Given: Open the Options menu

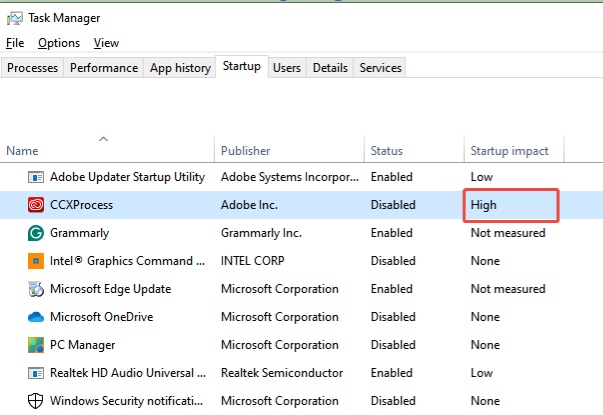Looking at the screenshot, I should coord(59,43).
